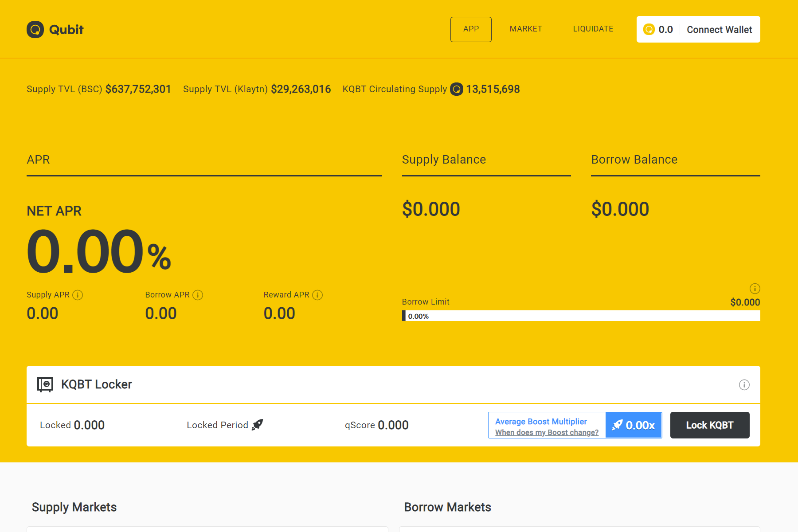
Task: Click the wallet balance coin icon
Action: (649, 29)
